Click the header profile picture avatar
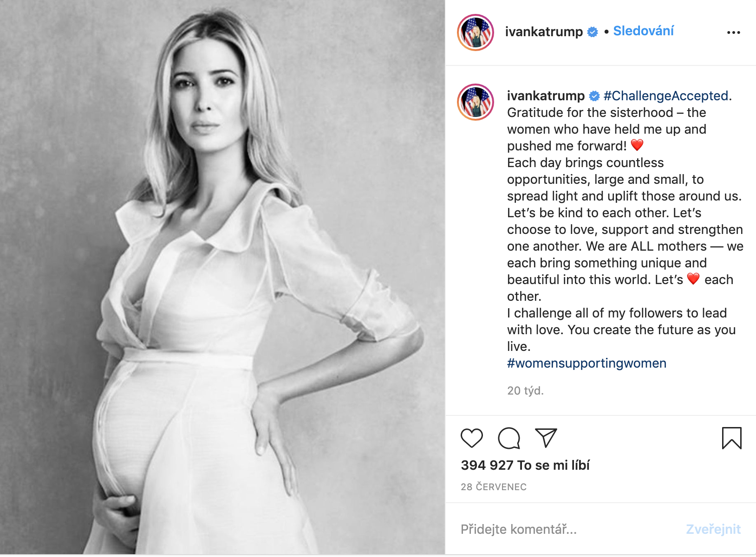The width and height of the screenshot is (756, 557). [x=476, y=32]
